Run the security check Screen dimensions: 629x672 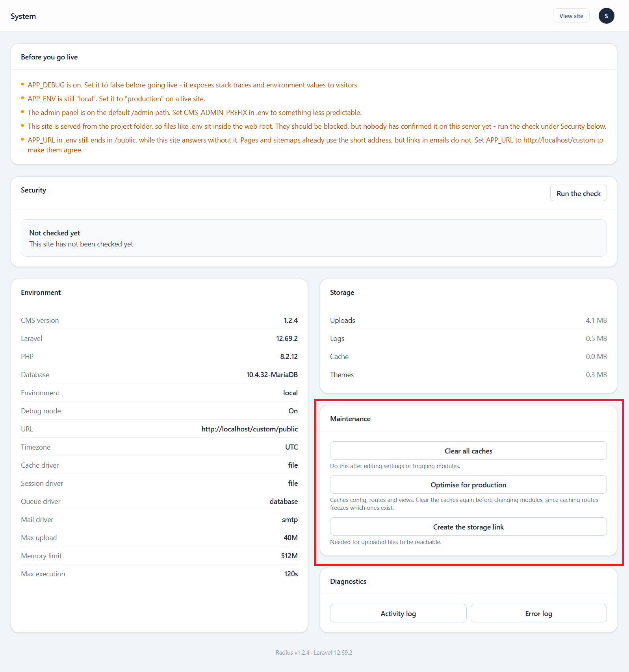point(578,193)
